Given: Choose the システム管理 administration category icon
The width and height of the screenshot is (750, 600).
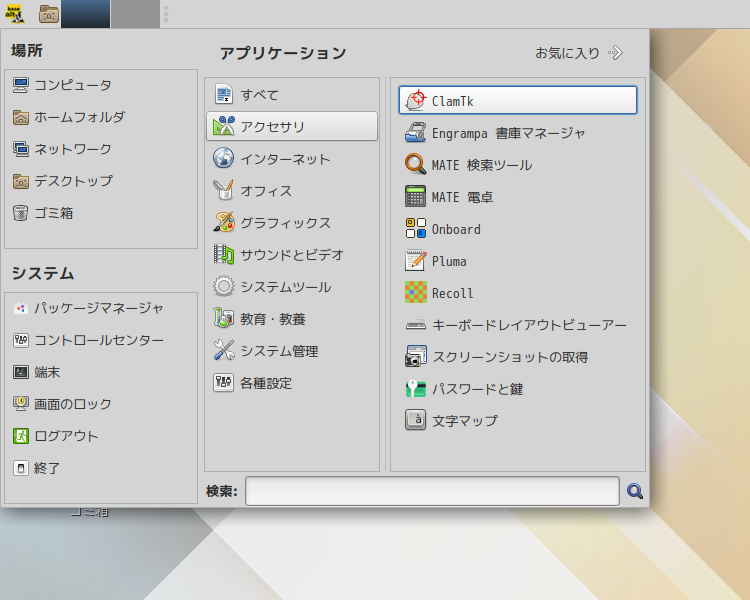Looking at the screenshot, I should point(223,351).
